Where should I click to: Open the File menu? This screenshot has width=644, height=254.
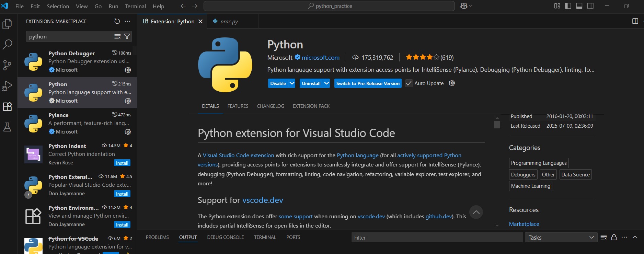point(20,6)
